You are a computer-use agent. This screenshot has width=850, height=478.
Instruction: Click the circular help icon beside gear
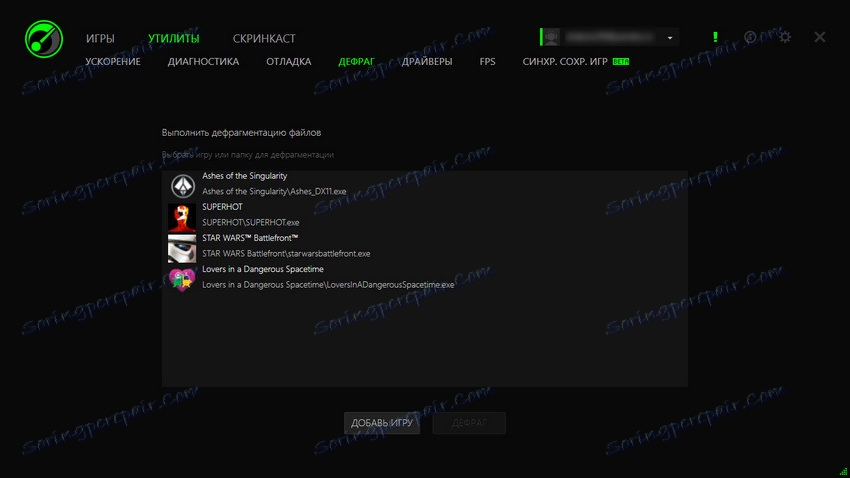(x=750, y=37)
